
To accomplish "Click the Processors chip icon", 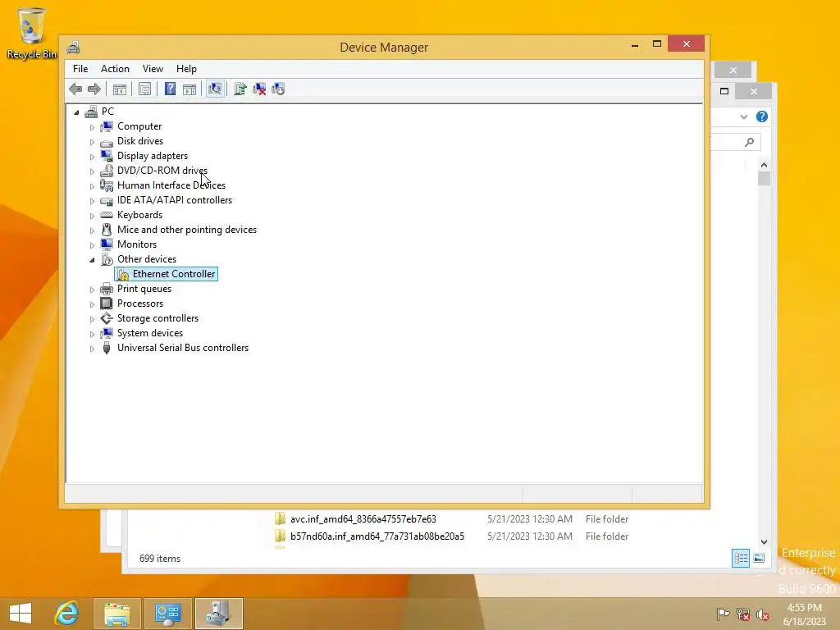I will [x=107, y=304].
